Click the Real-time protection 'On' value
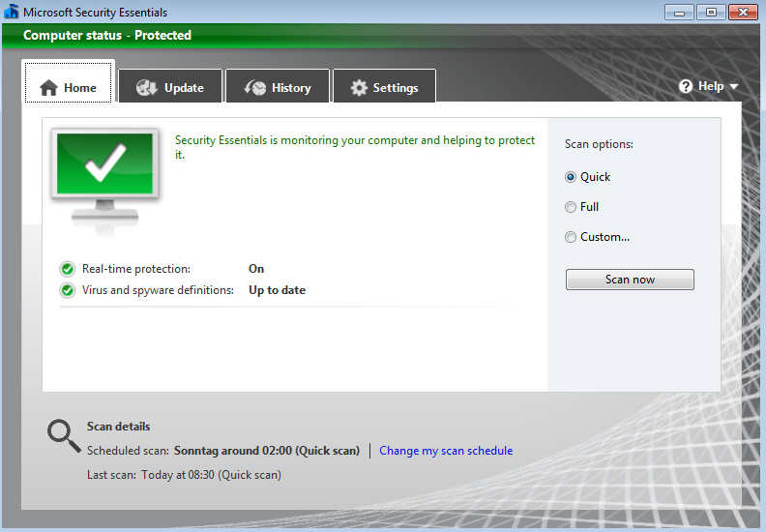766x532 pixels. (x=256, y=269)
